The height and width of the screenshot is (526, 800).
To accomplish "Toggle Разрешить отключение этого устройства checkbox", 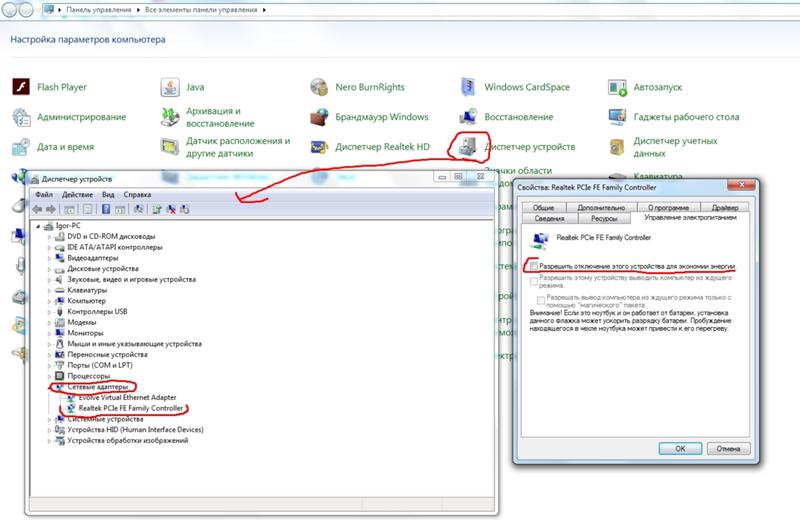I will pos(534,266).
